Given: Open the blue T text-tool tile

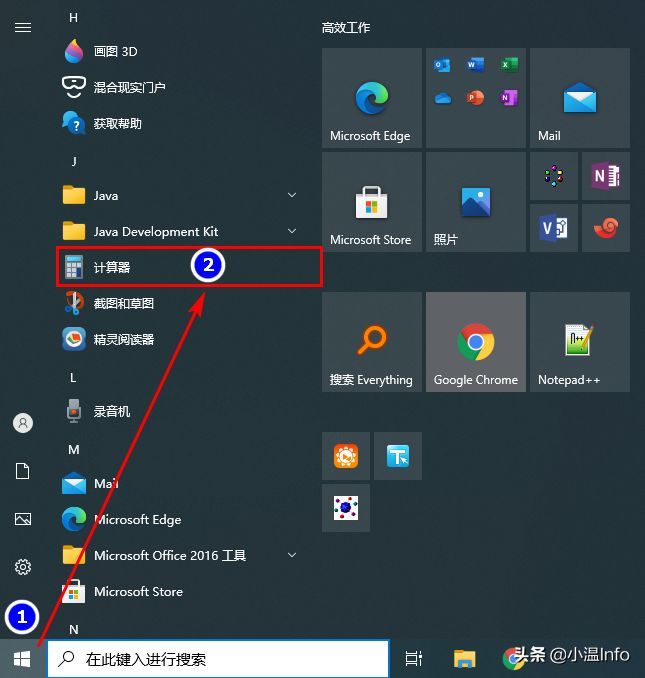Looking at the screenshot, I should click(398, 456).
